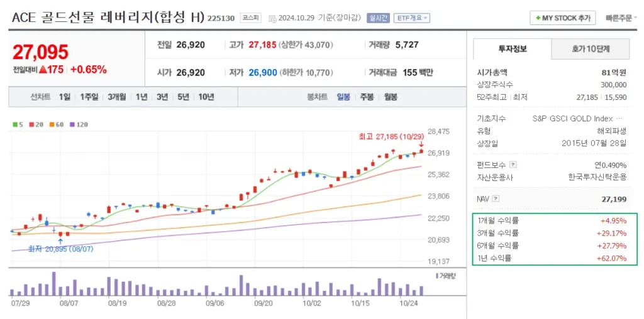Expand the truncated S&P GSCI GOLD Index name
The width and height of the screenshot is (644, 319).
620,119
